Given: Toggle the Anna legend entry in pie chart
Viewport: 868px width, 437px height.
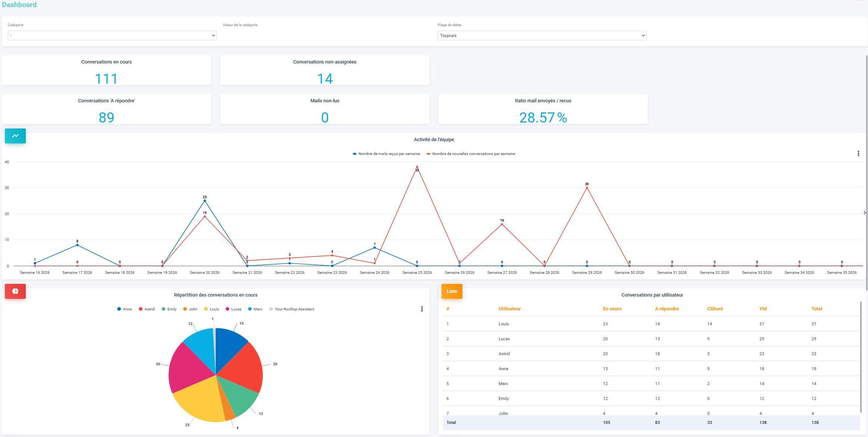Looking at the screenshot, I should pos(124,309).
